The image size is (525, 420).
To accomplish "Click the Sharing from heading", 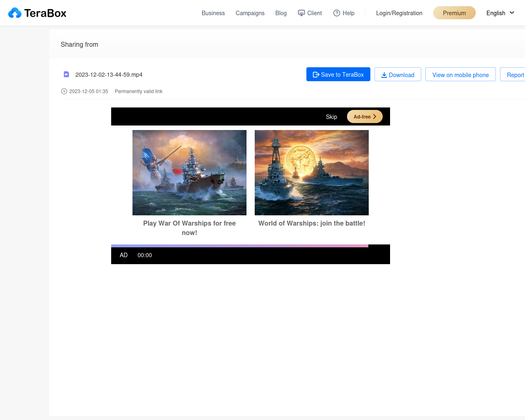I will [80, 44].
